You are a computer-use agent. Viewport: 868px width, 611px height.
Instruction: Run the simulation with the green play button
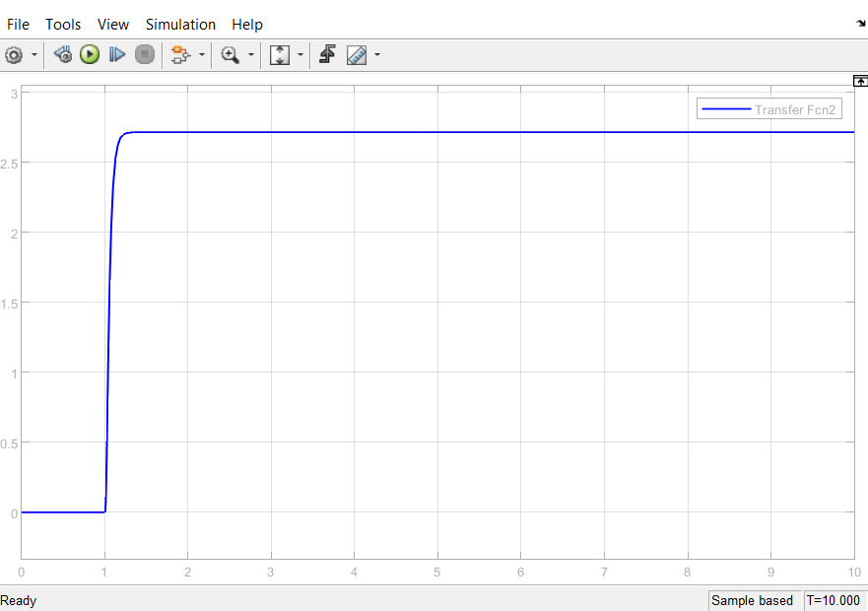click(x=90, y=54)
